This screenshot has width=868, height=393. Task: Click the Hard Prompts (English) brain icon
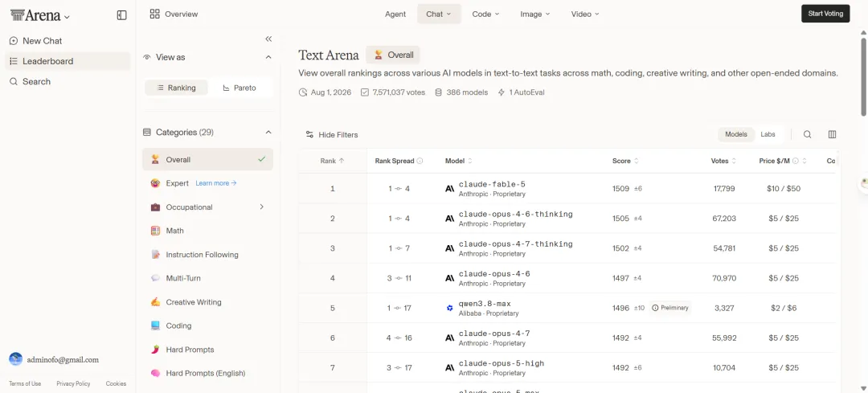156,373
